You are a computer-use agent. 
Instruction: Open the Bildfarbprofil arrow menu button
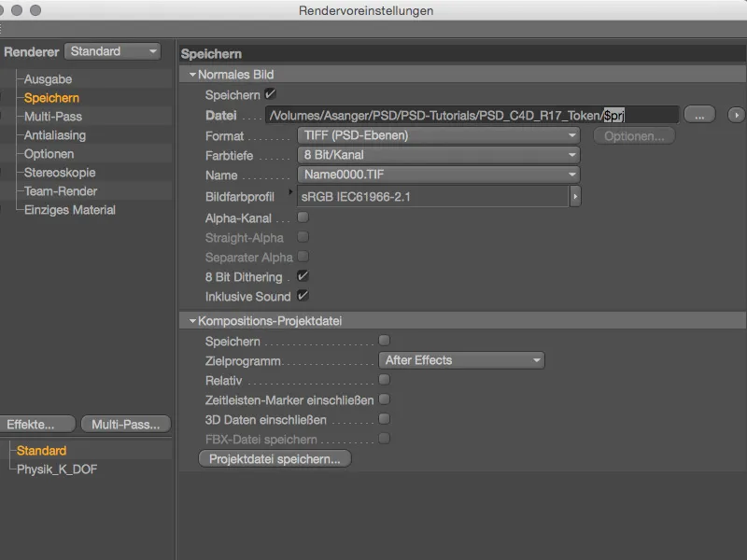(575, 197)
